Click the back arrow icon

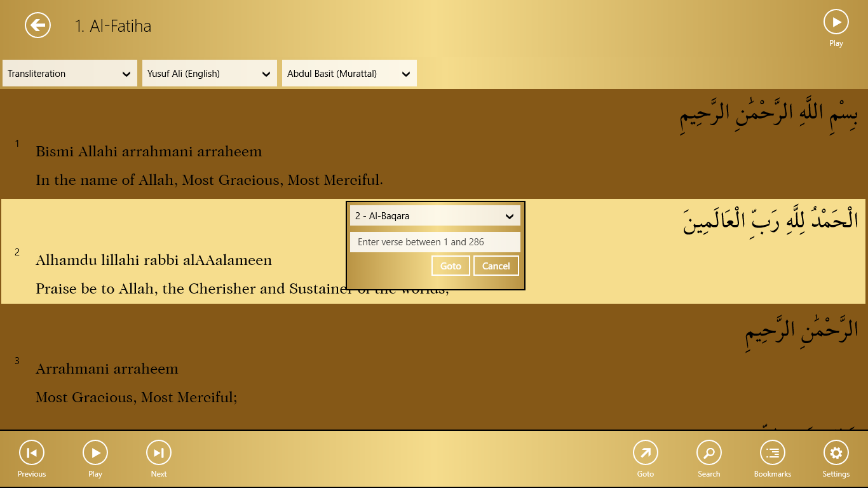click(37, 25)
